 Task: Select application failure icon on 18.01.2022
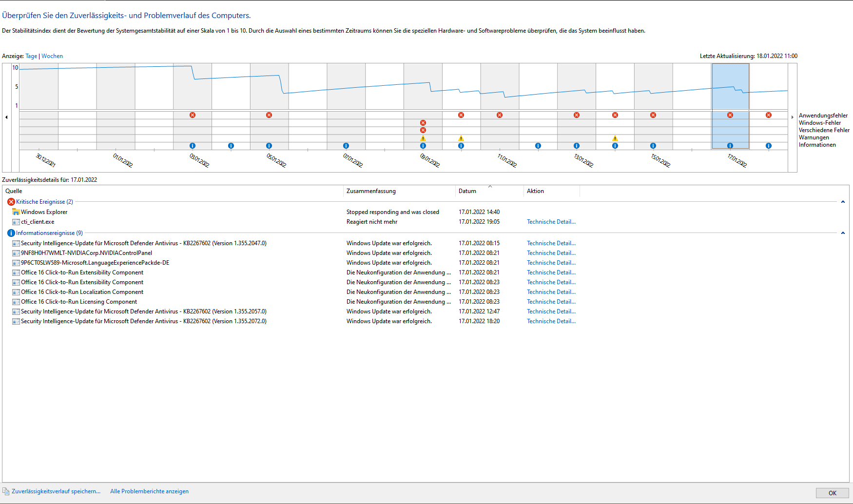click(x=769, y=115)
